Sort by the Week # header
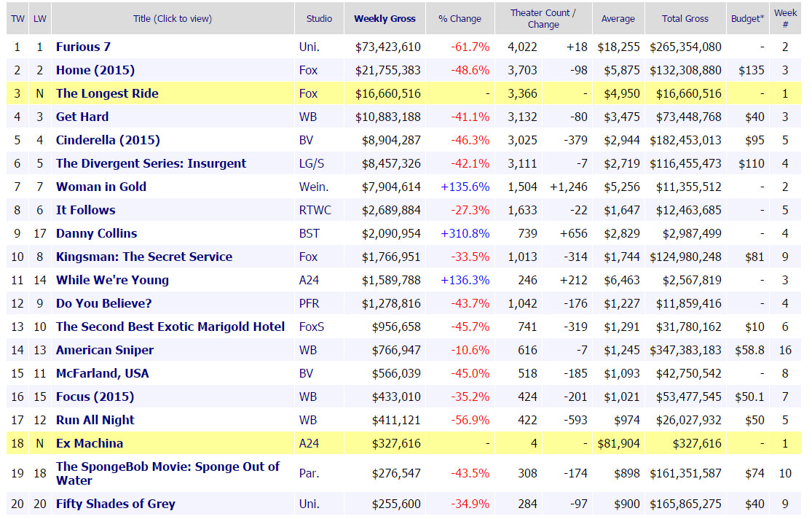This screenshot has width=812, height=519. tap(785, 19)
